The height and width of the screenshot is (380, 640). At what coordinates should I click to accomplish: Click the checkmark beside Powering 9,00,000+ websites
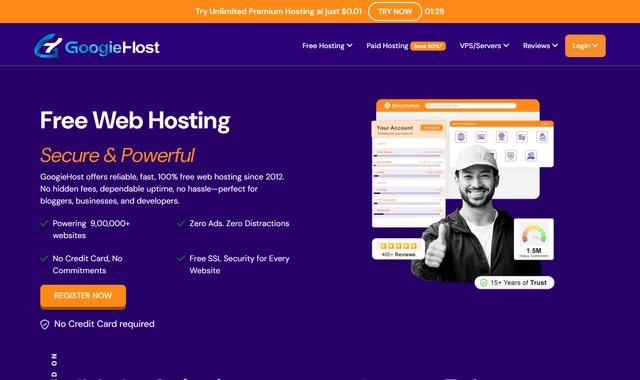pos(44,223)
